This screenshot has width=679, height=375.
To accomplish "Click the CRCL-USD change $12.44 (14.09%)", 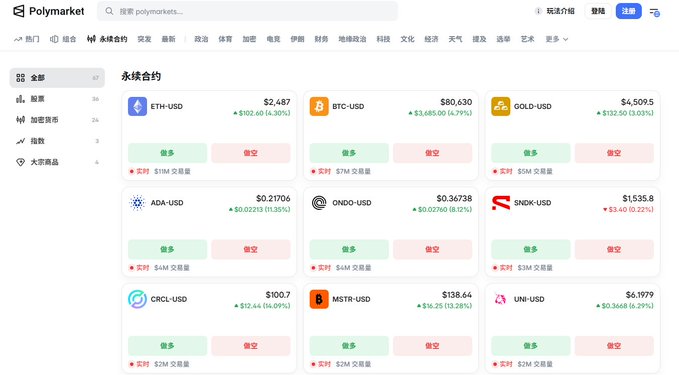I will pyautogui.click(x=262, y=306).
